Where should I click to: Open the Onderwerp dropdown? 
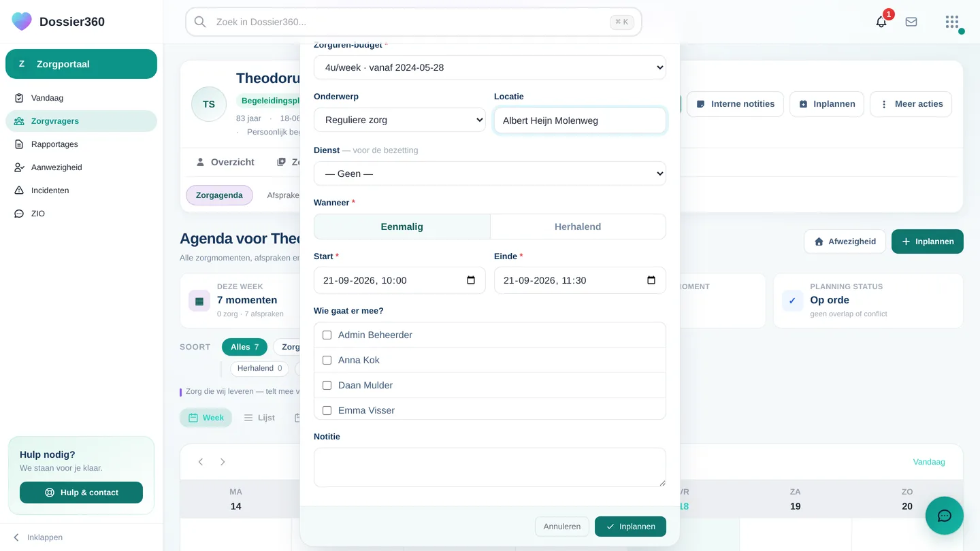click(x=399, y=120)
